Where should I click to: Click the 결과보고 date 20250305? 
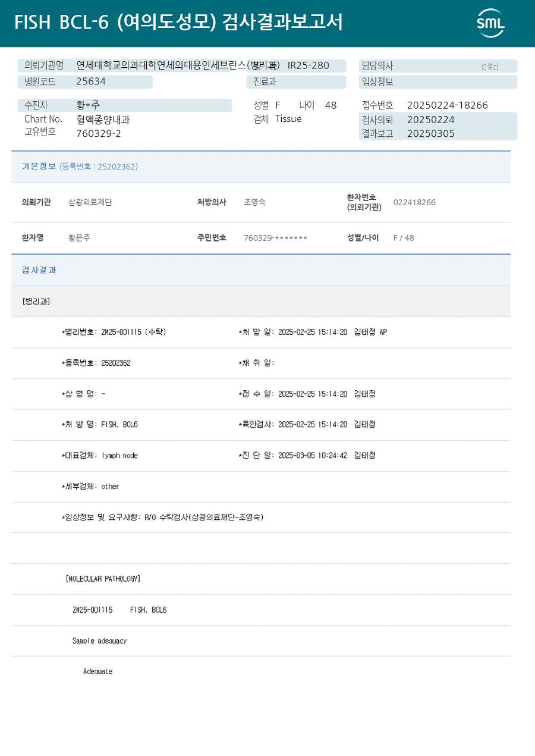(430, 134)
